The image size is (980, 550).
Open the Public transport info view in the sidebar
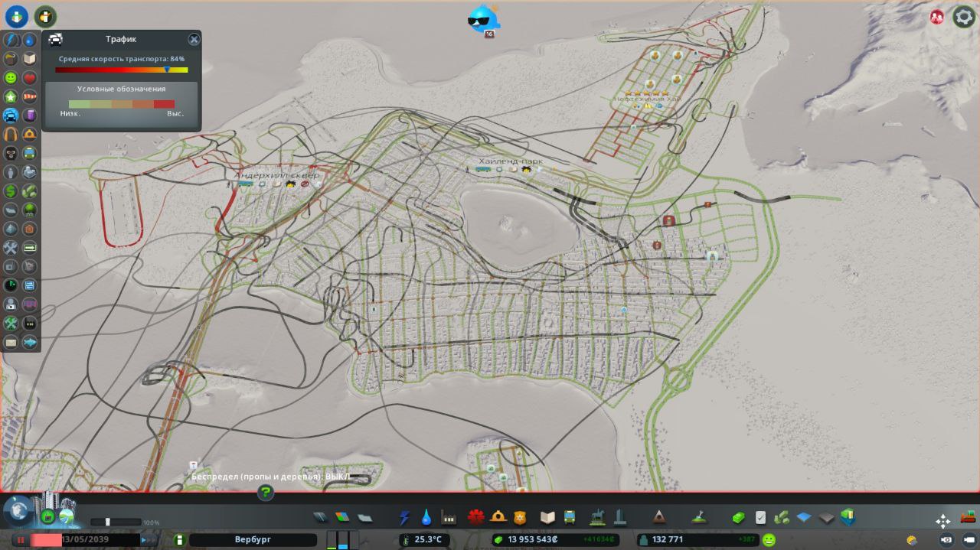[x=29, y=154]
